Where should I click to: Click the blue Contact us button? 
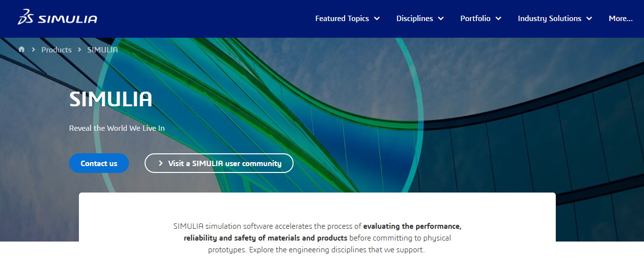point(99,163)
